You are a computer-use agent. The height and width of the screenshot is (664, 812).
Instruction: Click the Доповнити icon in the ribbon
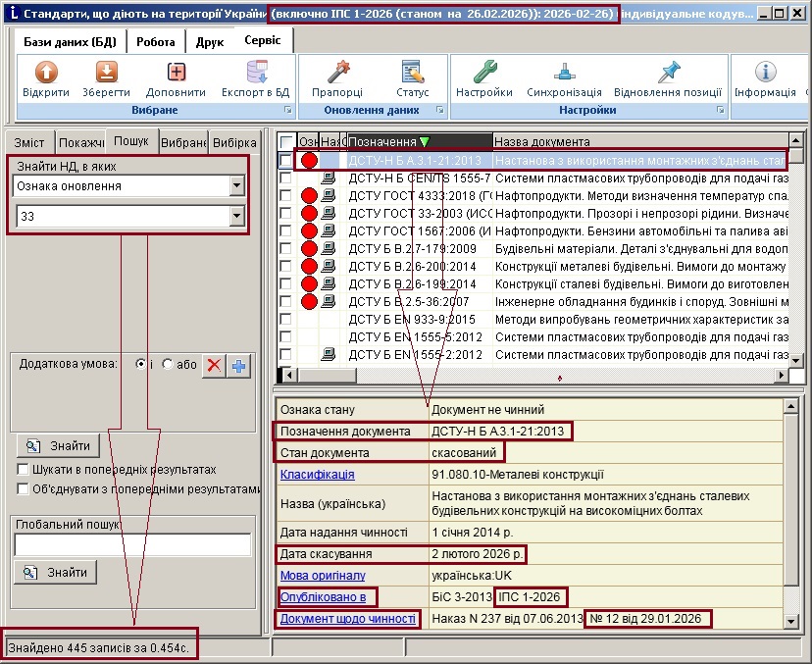click(x=176, y=78)
